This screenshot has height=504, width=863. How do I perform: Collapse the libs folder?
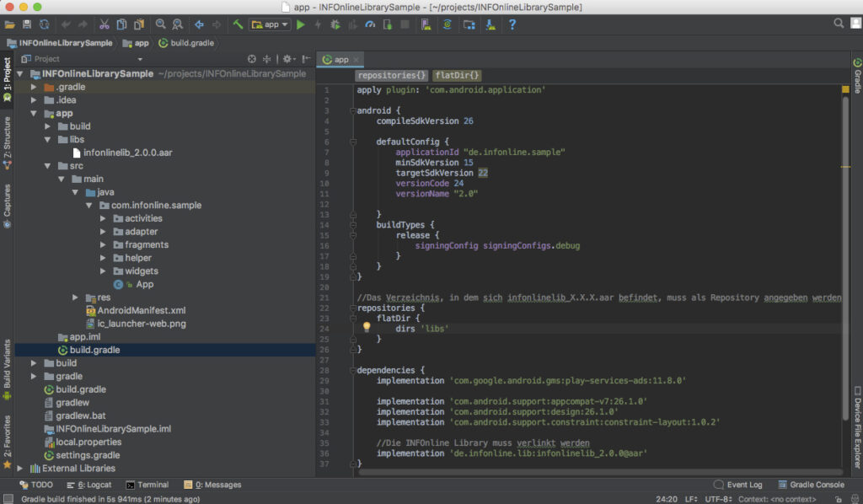click(48, 139)
